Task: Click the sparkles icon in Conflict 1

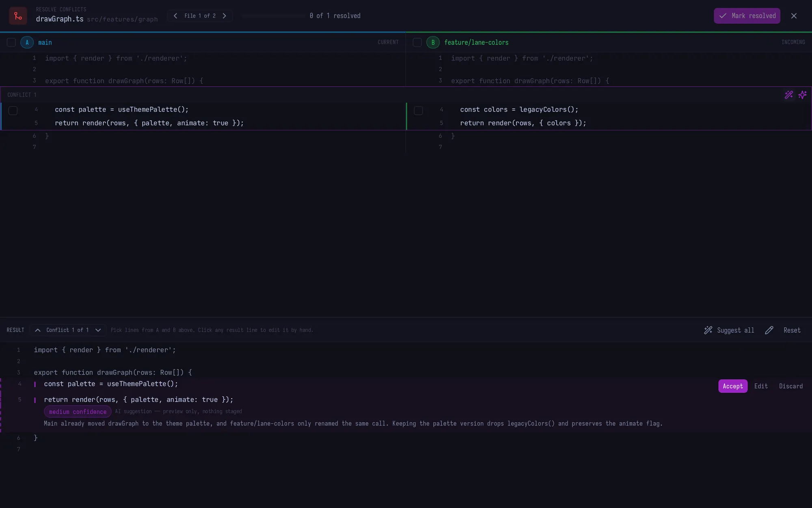Action: pos(802,95)
